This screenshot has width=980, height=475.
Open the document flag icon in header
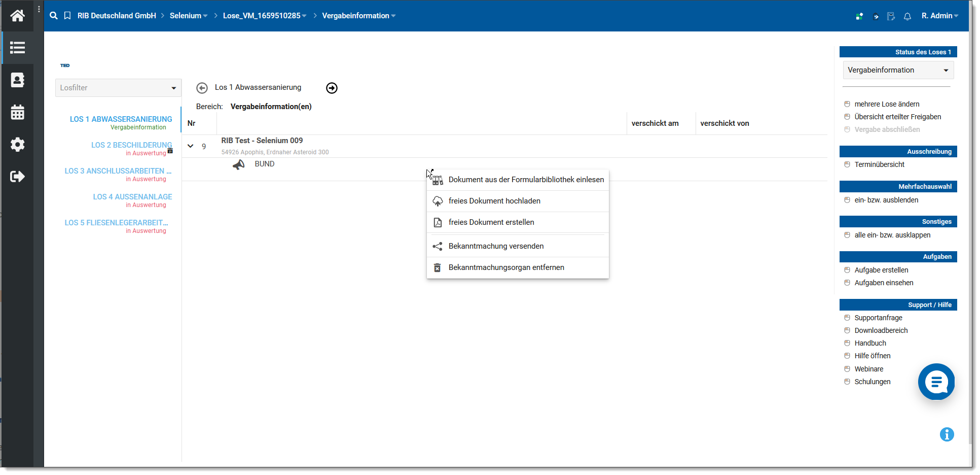891,16
